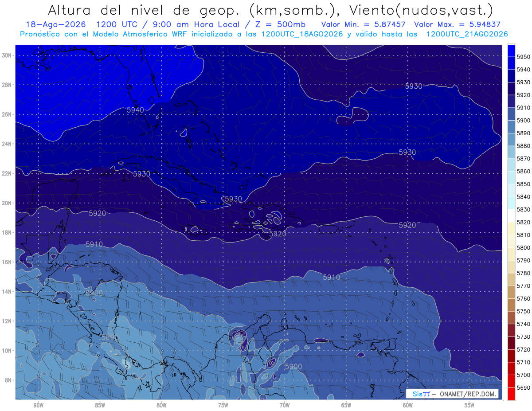Screen dimensions: 532x411
Task: Click the 55W longitude axis label
Action: 469,405
